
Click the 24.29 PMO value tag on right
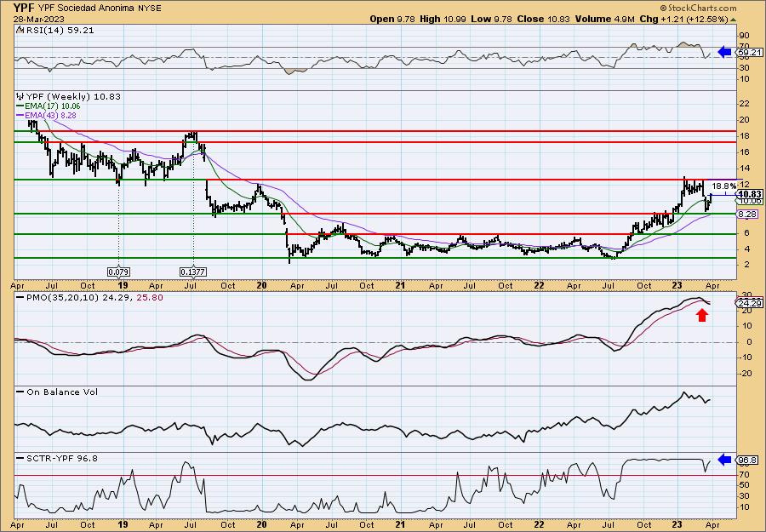[x=751, y=303]
